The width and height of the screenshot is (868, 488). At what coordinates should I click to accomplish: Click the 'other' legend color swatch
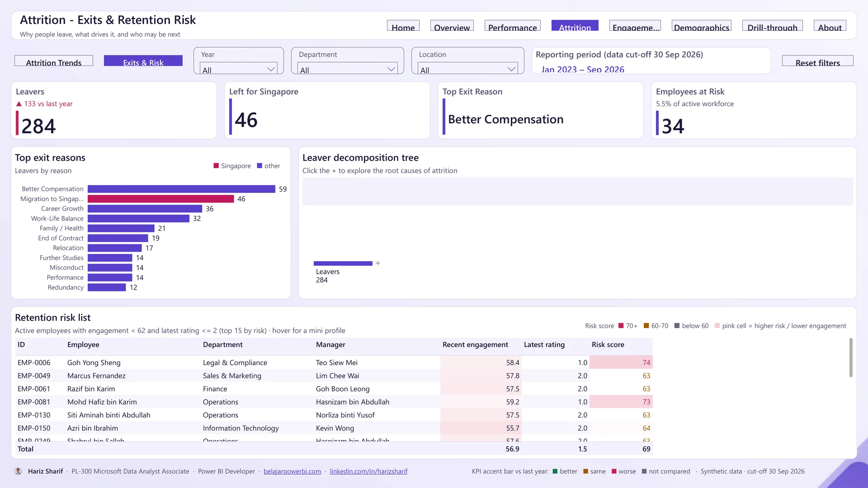(259, 166)
